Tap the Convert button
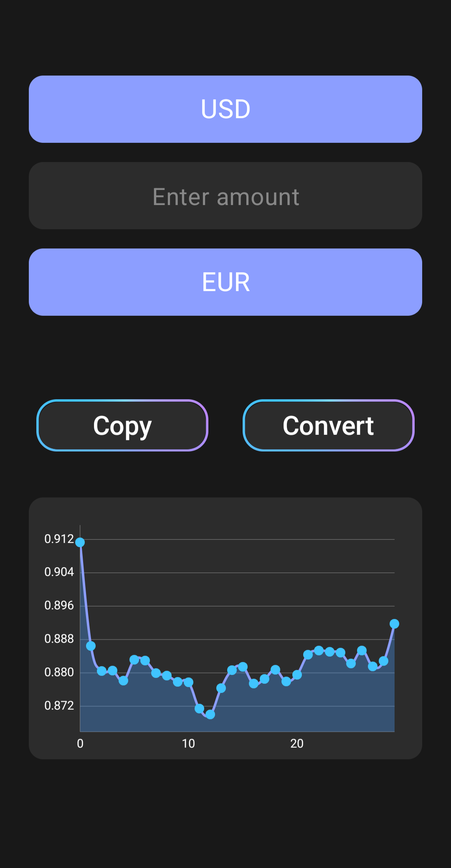The width and height of the screenshot is (451, 868). [328, 426]
